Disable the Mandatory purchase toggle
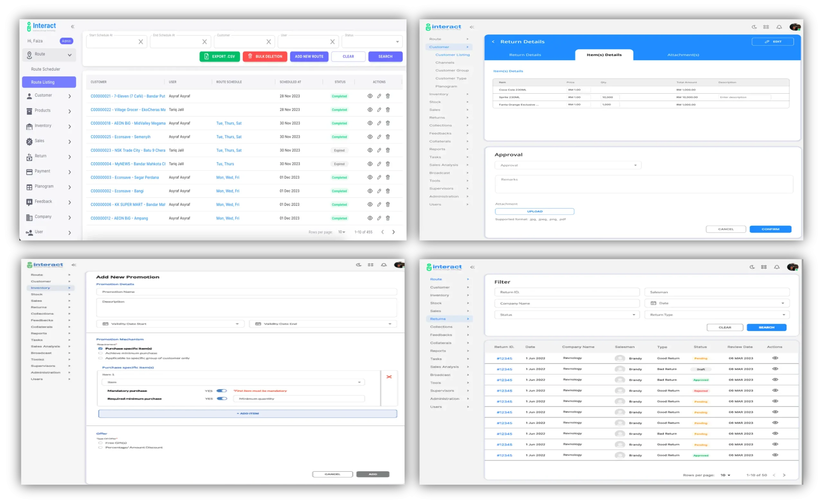Screen dimensions: 823x504 [x=222, y=391]
